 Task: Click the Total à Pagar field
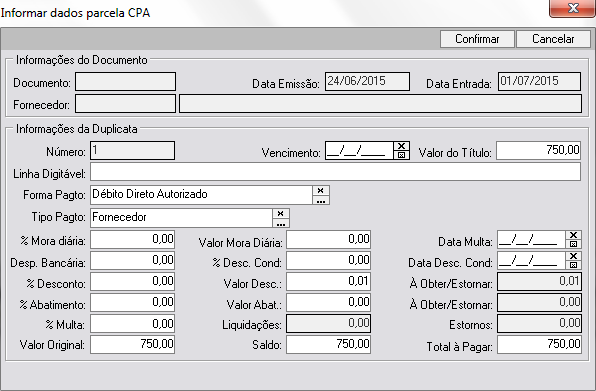point(539,345)
